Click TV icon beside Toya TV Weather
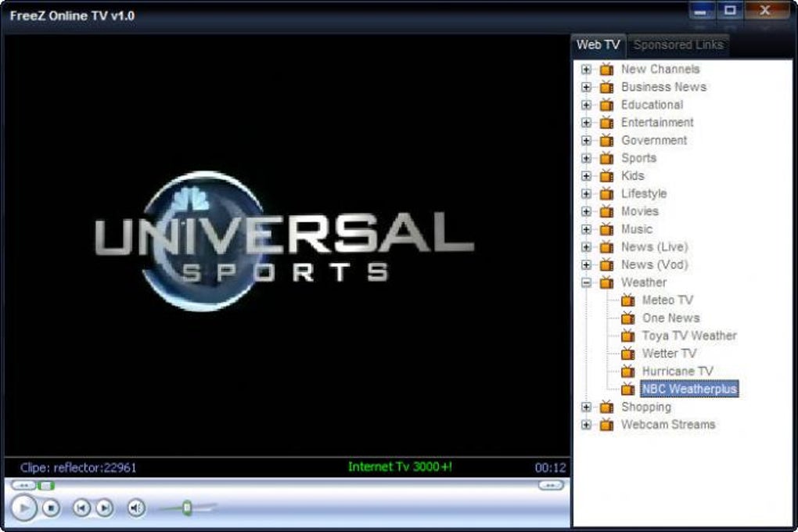 click(628, 336)
